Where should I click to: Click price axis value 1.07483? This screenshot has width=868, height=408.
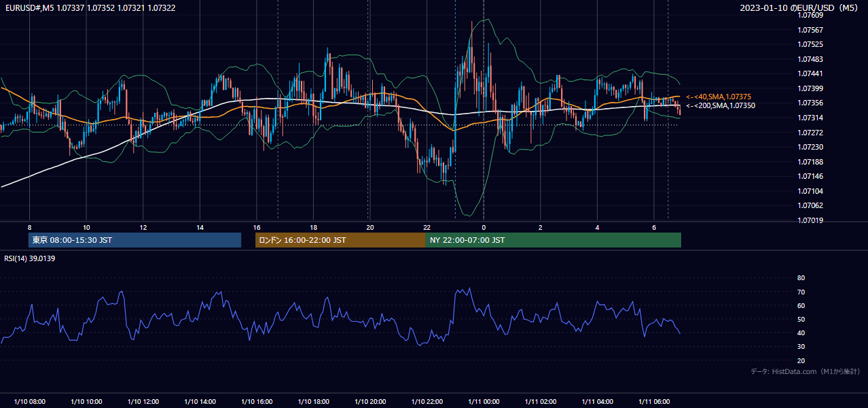(810, 59)
